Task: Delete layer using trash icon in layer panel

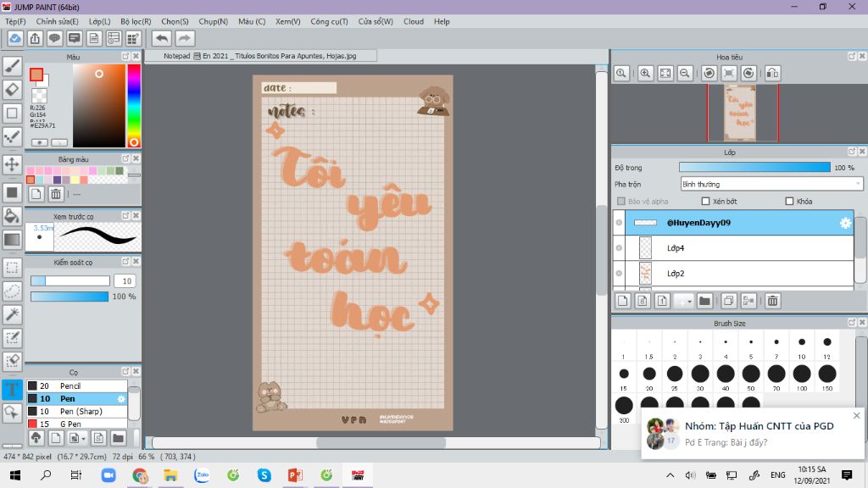Action: (772, 301)
